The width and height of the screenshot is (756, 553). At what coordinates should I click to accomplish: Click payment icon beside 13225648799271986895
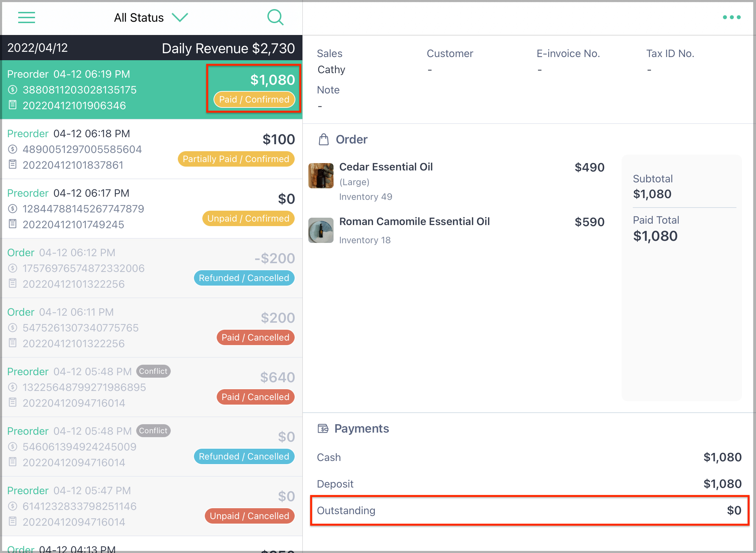(x=13, y=387)
